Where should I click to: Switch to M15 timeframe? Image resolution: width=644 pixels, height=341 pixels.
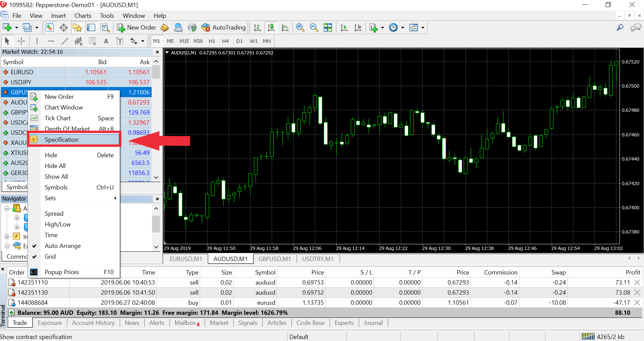pyautogui.click(x=184, y=41)
